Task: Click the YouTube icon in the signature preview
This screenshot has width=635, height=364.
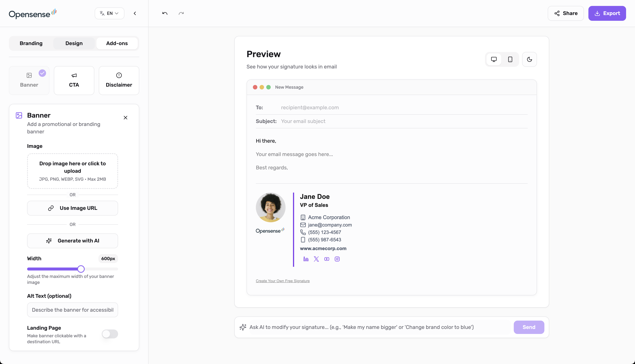Action: pos(327,259)
